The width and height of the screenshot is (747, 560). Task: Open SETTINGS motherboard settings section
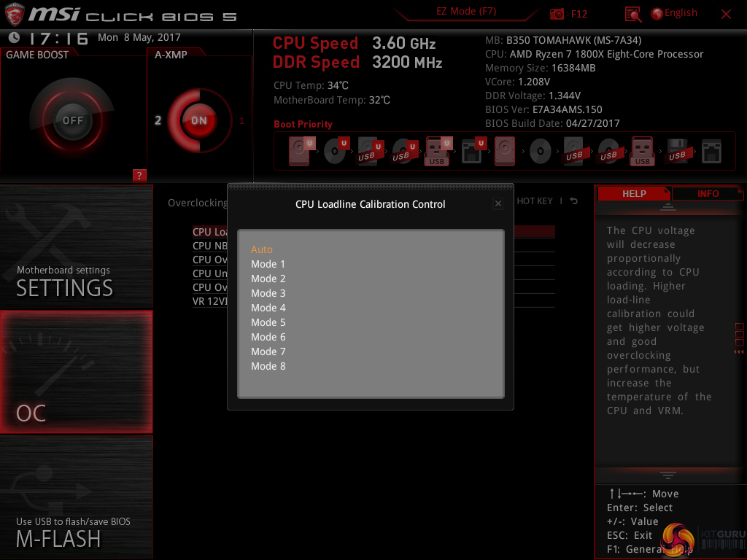coord(76,247)
